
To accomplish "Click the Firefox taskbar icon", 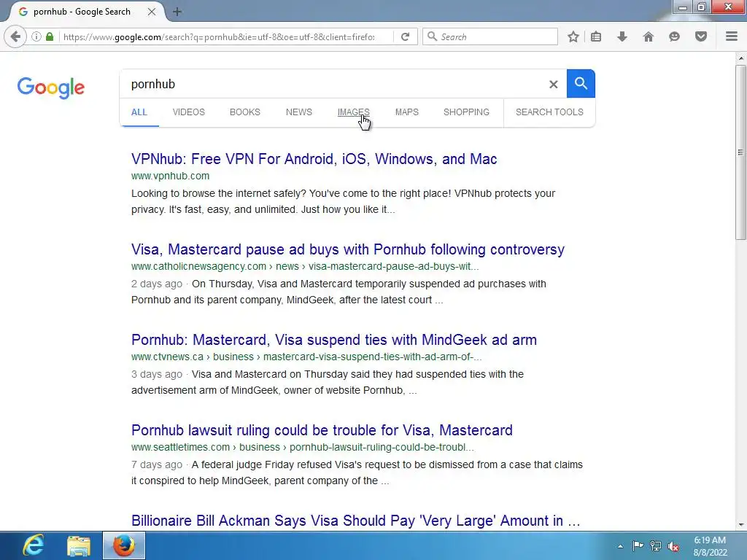I will (124, 545).
